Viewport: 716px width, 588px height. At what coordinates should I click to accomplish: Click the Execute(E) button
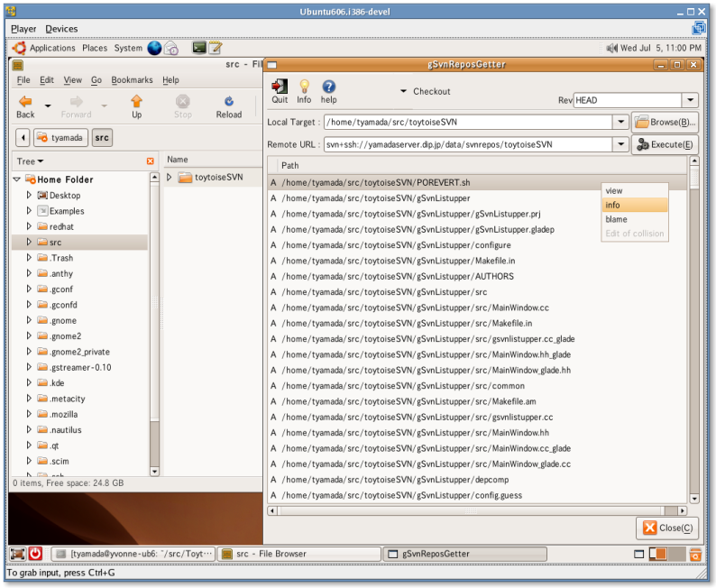[665, 144]
